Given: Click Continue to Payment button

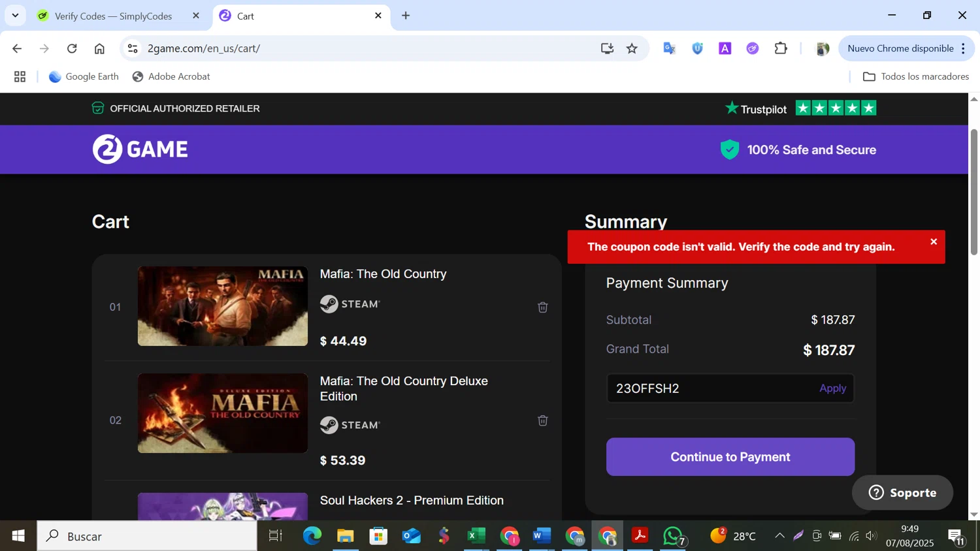Looking at the screenshot, I should (730, 457).
